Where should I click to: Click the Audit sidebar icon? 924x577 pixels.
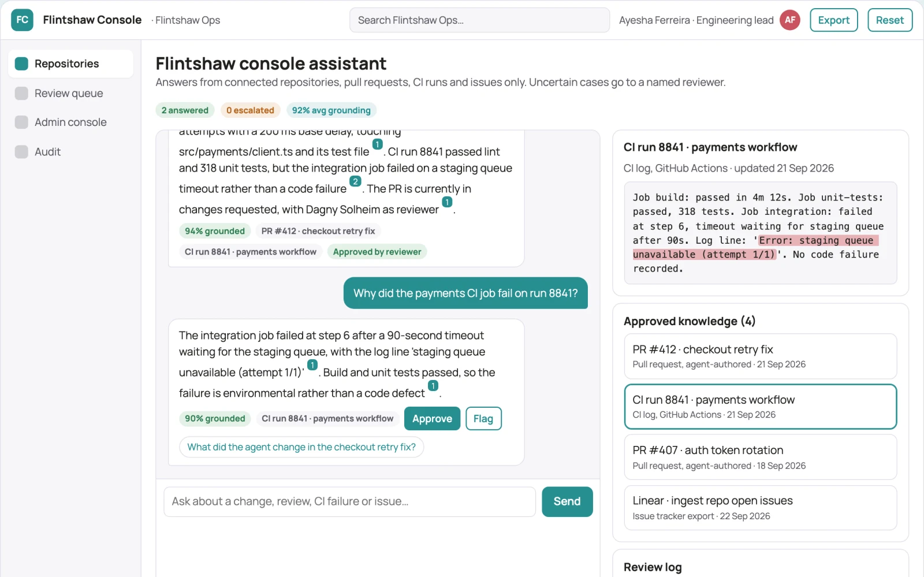point(21,151)
